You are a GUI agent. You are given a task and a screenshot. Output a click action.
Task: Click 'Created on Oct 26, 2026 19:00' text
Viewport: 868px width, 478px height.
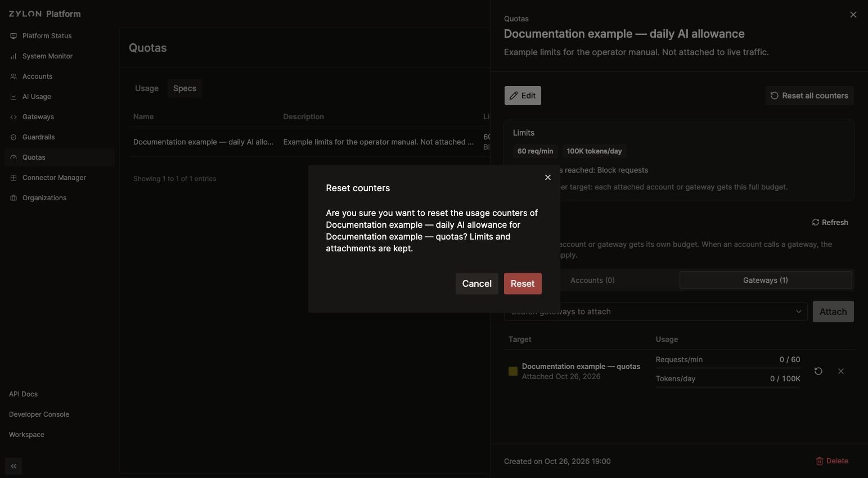click(557, 461)
